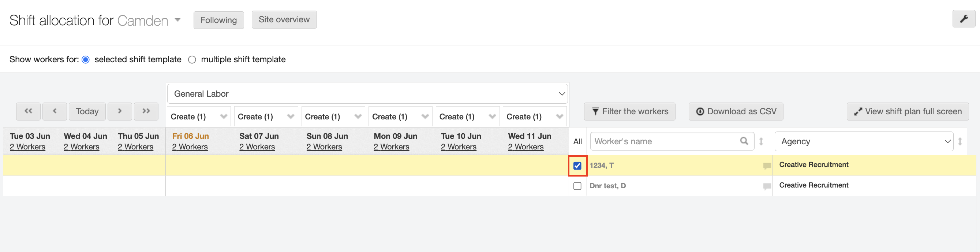Image resolution: width=980 pixels, height=252 pixels.
Task: Open the General Labor dropdown
Action: (367, 94)
